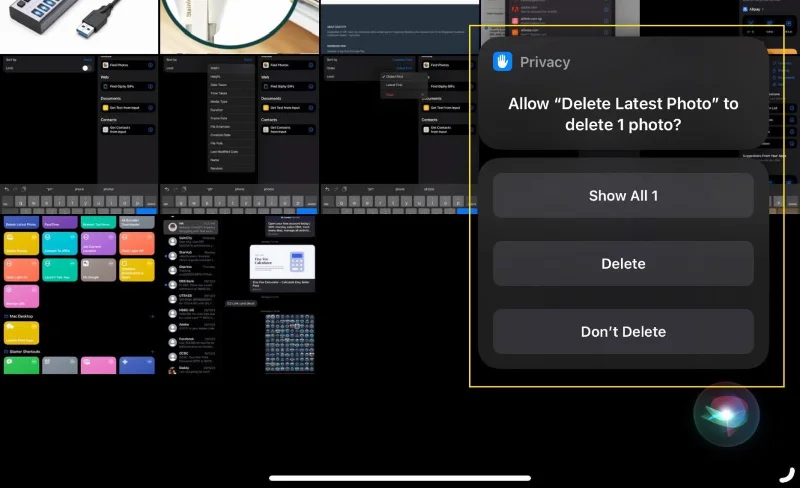Tap the Show All 1 button
Screen dimensions: 800x488
click(623, 196)
